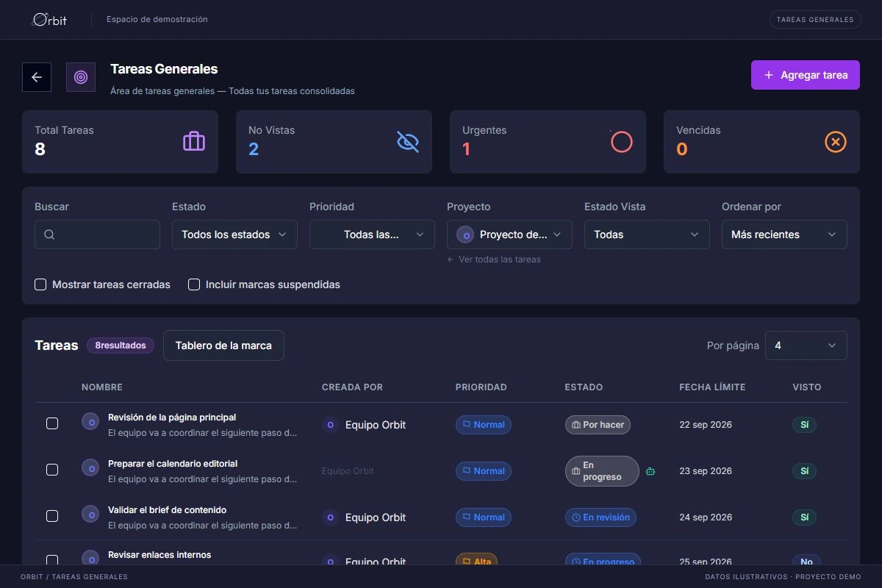This screenshot has height=588, width=882.
Task: Click Normal priority badge of Validar el brief
Action: [484, 517]
